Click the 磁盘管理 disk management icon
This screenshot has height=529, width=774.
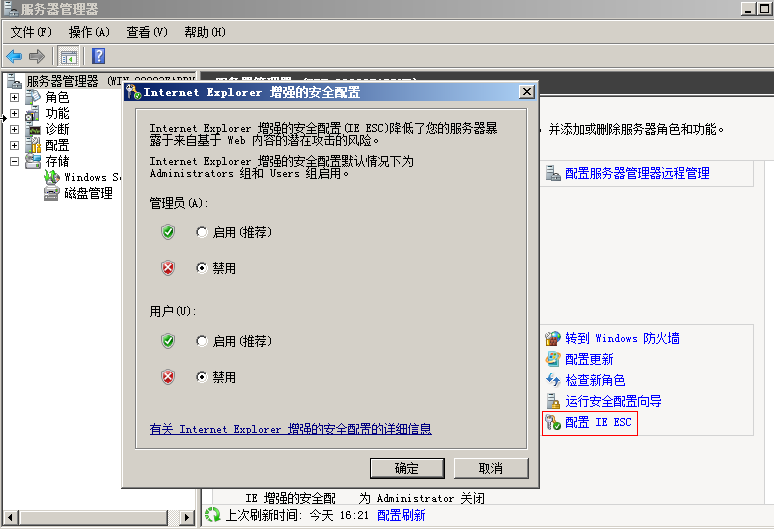(51, 193)
